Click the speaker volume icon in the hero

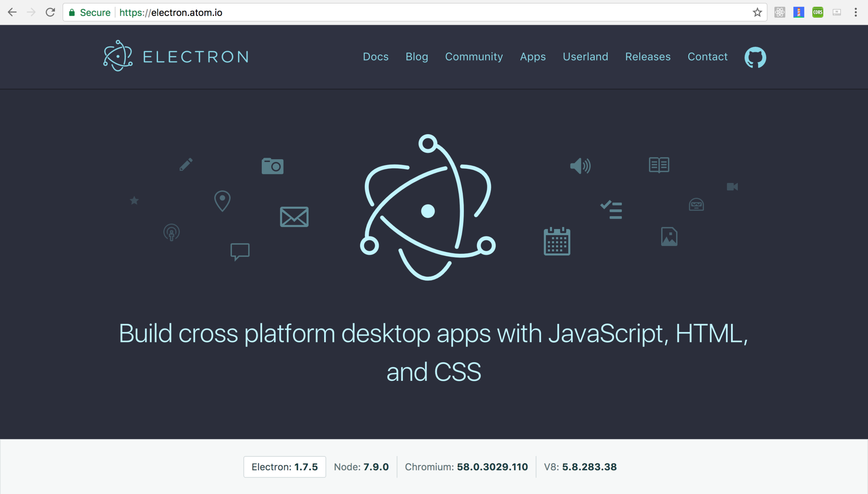[x=580, y=165]
